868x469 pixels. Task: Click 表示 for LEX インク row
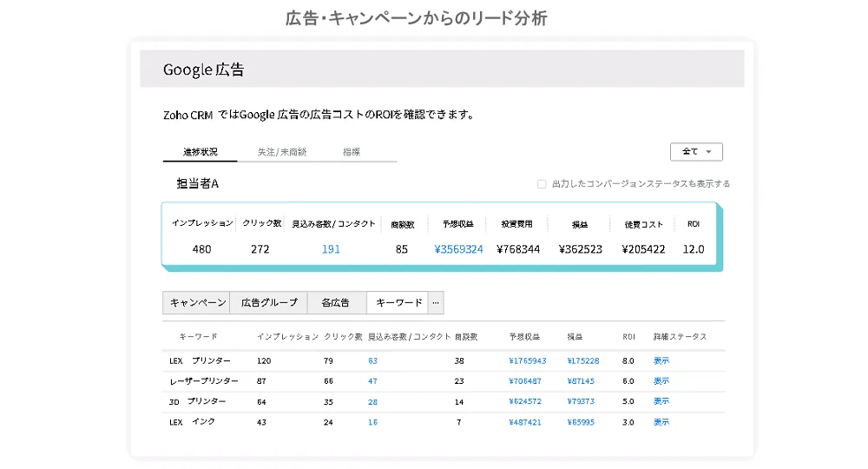pyautogui.click(x=661, y=422)
